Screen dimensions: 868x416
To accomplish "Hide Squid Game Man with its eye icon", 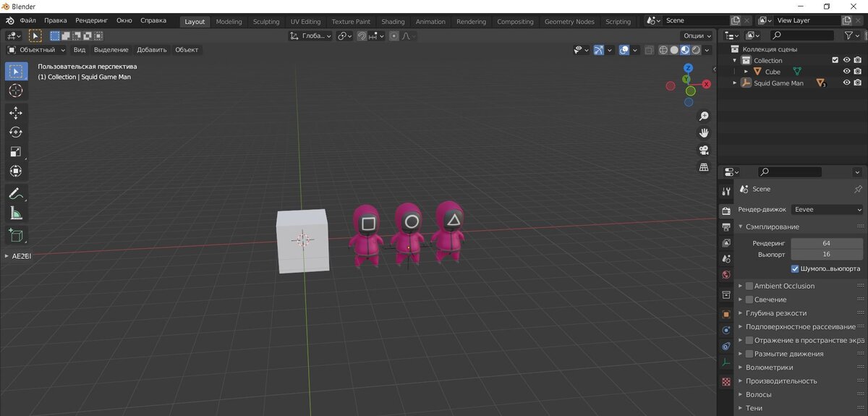I will 846,82.
